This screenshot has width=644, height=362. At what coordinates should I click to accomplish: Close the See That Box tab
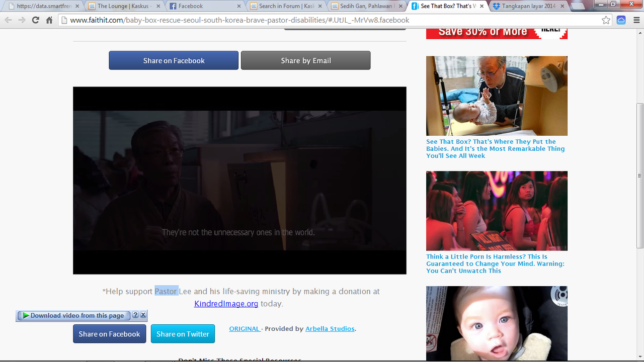[x=481, y=6]
